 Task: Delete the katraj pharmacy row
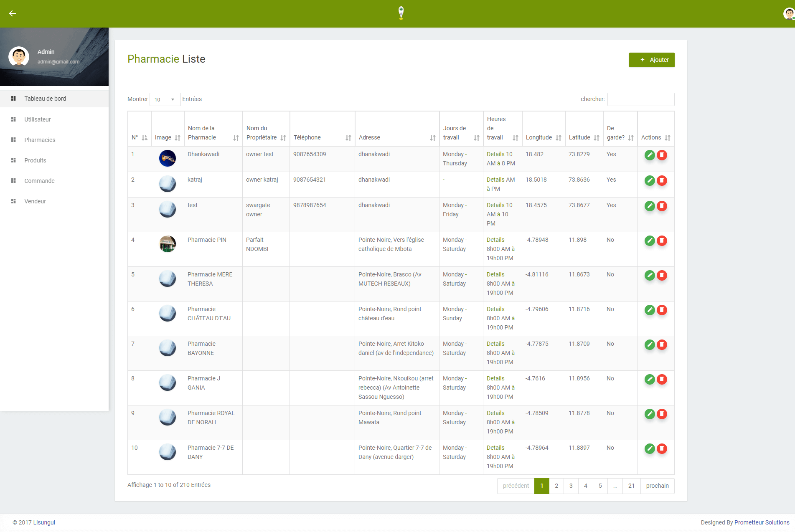click(x=662, y=181)
